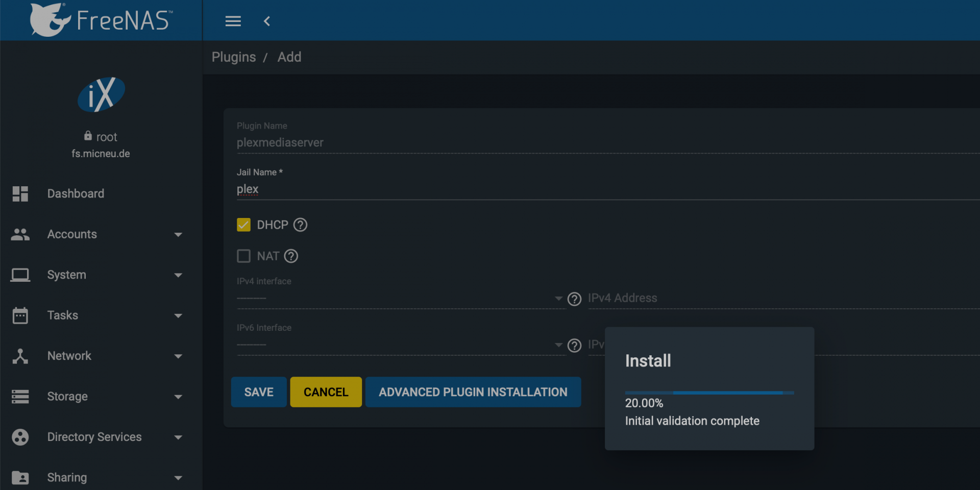Open NAT help tooltip icon
The image size is (980, 490).
point(291,256)
